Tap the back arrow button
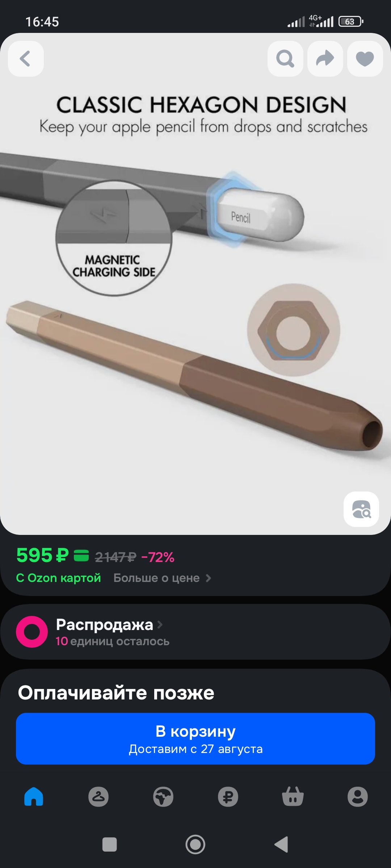Screen dimensions: 391x868 (26, 59)
